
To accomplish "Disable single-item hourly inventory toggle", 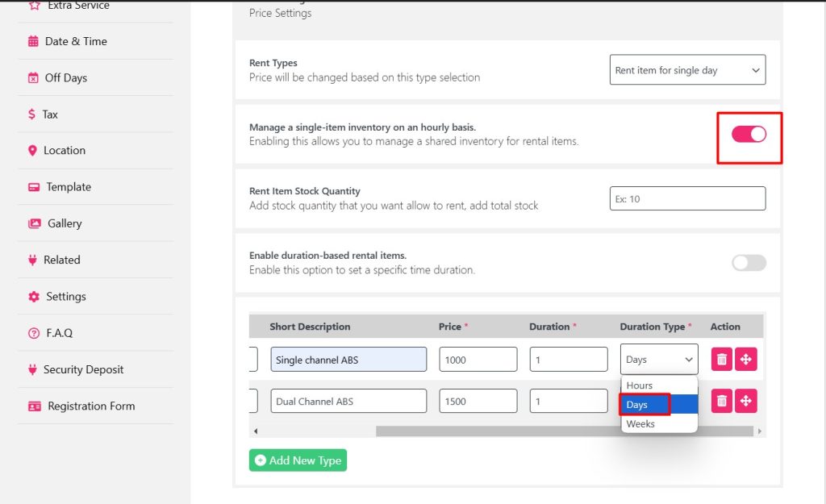I will click(749, 134).
